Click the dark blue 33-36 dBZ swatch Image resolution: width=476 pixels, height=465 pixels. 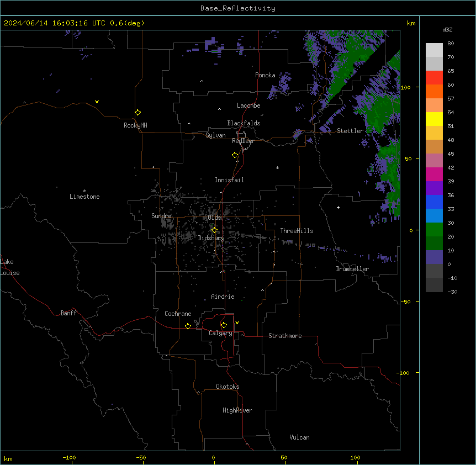(434, 202)
